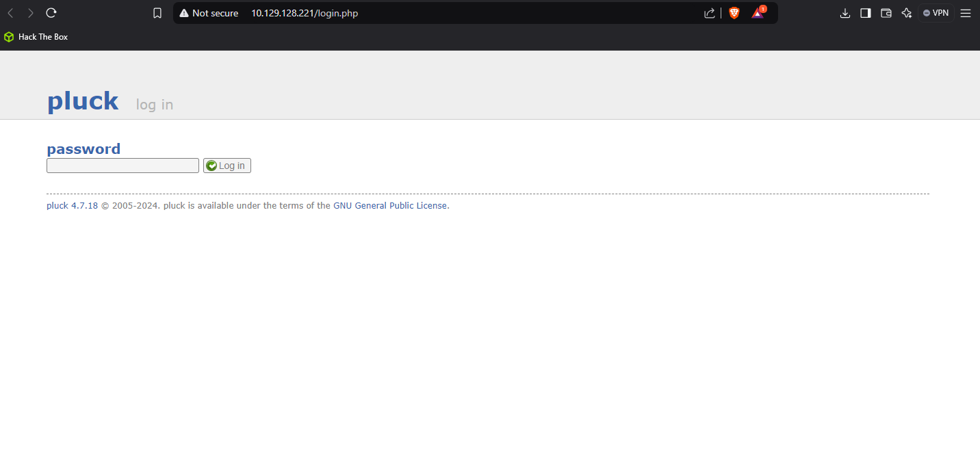Open the Leo AI assistant icon

pyautogui.click(x=907, y=13)
